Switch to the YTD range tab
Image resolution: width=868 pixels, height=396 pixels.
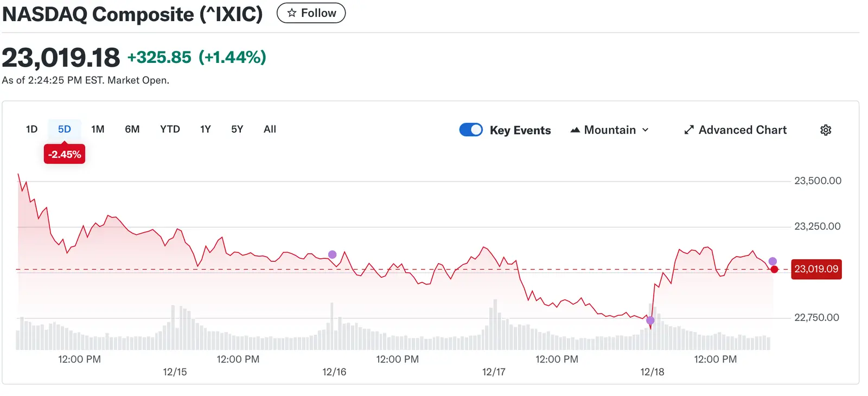[x=170, y=129]
